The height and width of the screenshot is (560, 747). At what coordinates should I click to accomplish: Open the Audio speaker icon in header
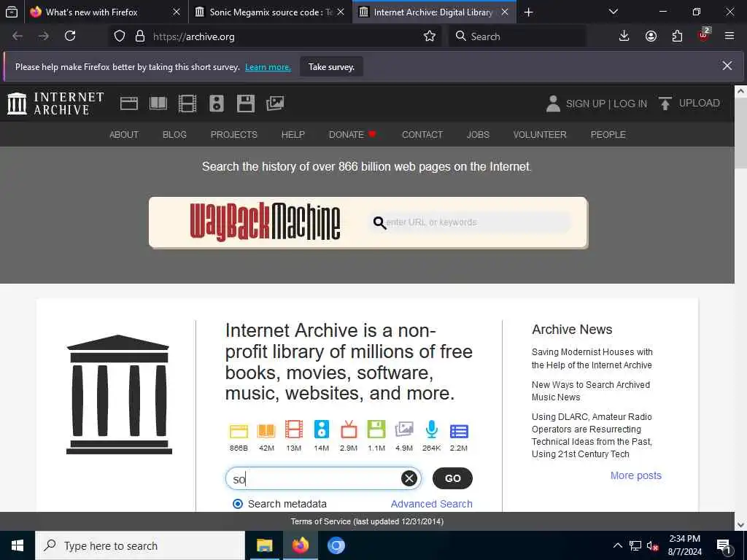[216, 104]
